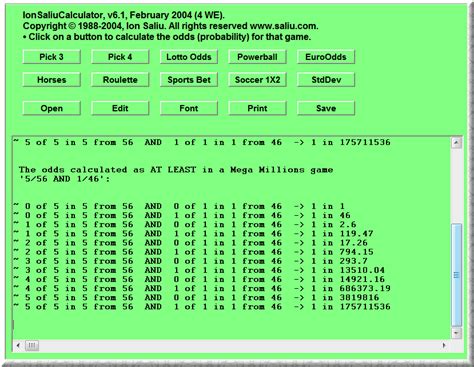The width and height of the screenshot is (474, 367).
Task: Click the line ending '-> 1 in 1'
Action: coord(179,206)
